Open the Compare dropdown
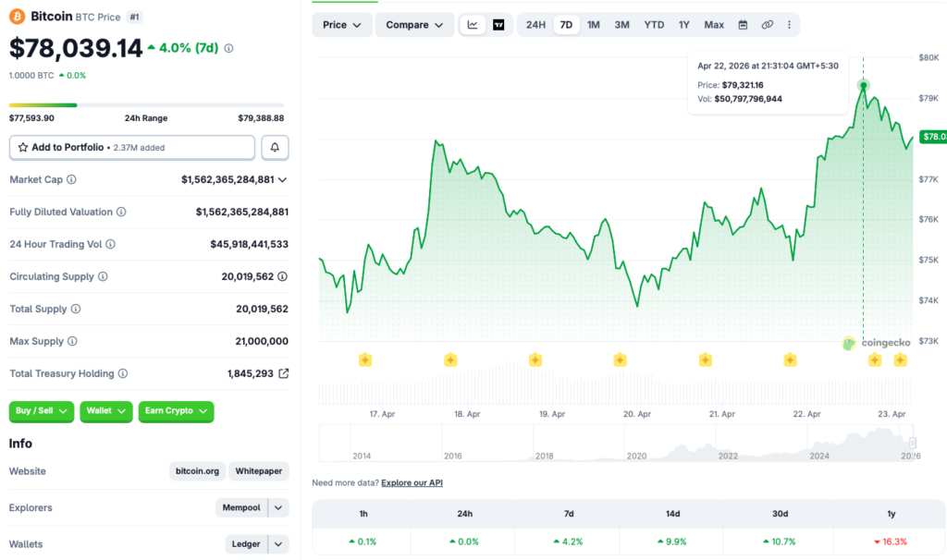This screenshot has width=947, height=560. coord(414,25)
